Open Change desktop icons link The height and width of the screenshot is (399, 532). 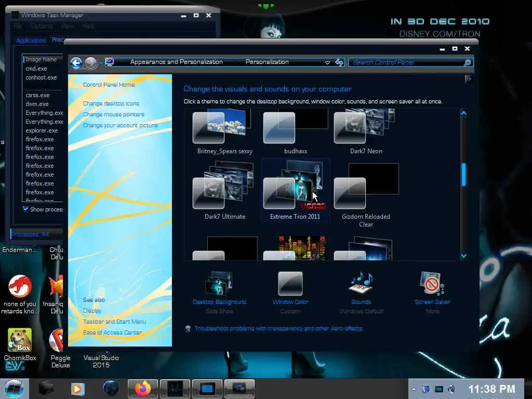pos(111,103)
